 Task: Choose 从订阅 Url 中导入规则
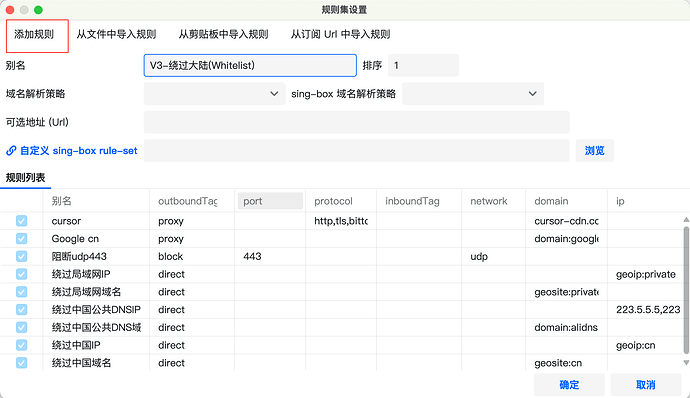(340, 34)
